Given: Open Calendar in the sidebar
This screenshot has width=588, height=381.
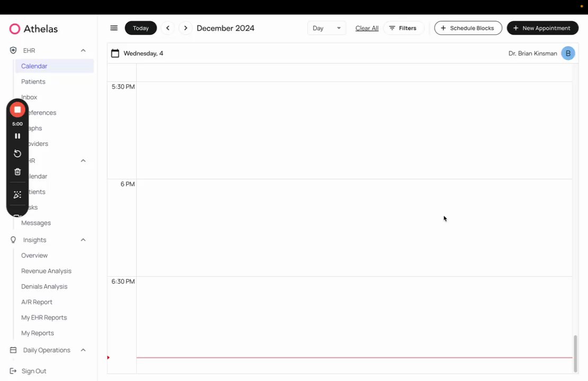Looking at the screenshot, I should (55, 66).
